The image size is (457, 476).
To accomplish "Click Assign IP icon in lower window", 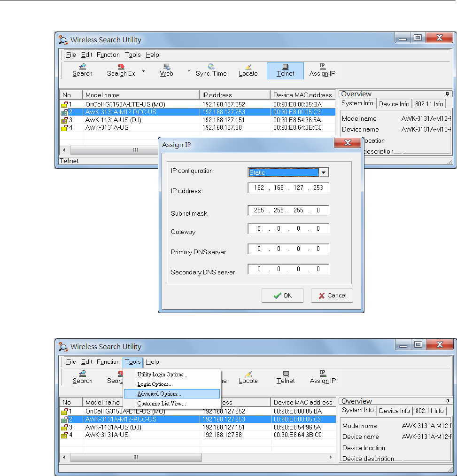I will pos(323,378).
